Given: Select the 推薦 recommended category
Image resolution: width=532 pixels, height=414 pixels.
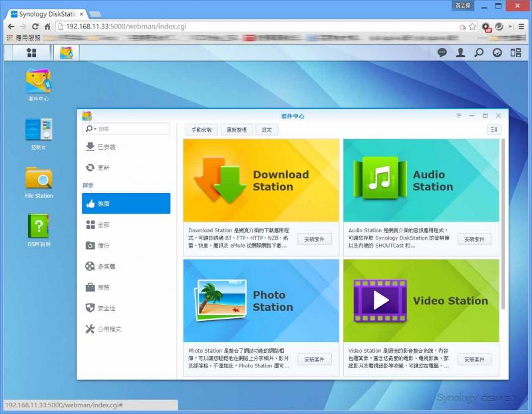Looking at the screenshot, I should tap(126, 204).
